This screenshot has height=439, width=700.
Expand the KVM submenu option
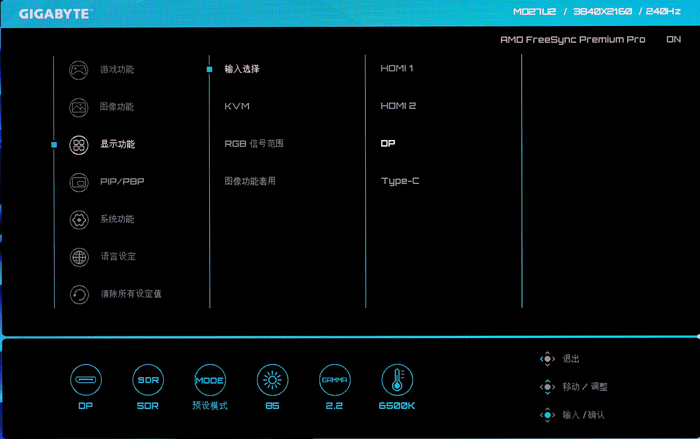[237, 106]
